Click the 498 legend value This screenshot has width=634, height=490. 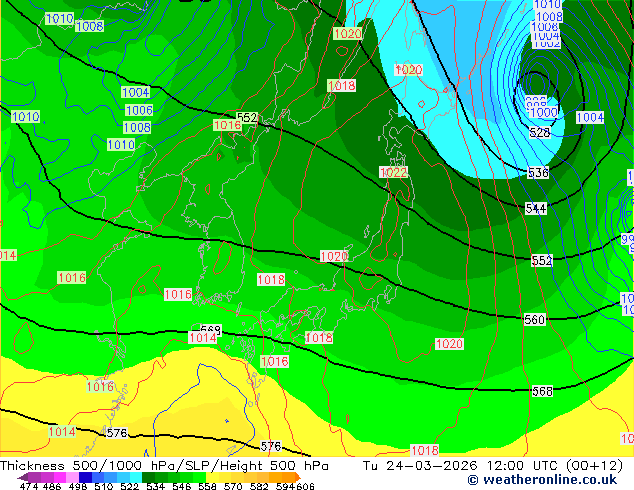(78, 486)
